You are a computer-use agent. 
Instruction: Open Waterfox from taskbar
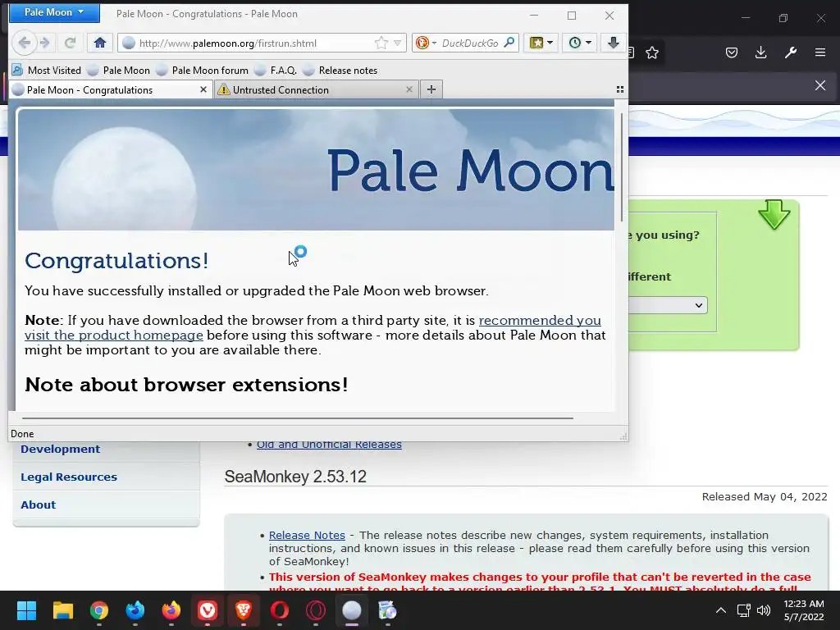[x=135, y=610]
